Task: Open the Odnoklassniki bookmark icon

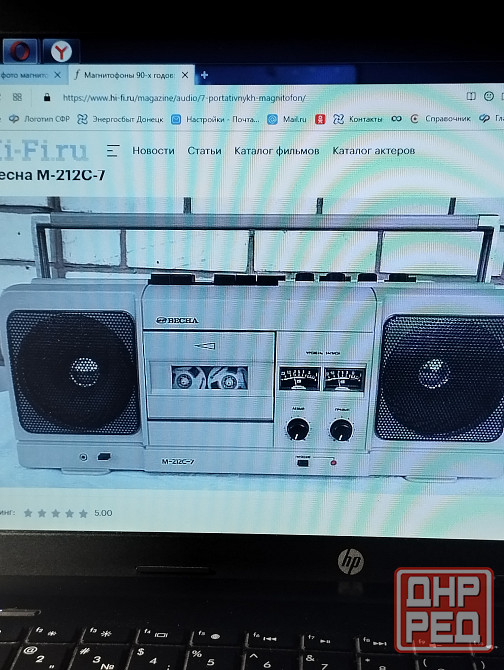Action: (320, 119)
